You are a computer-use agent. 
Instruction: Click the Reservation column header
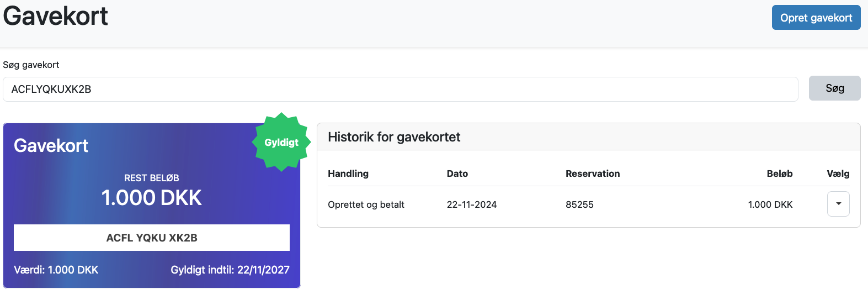[x=593, y=174]
